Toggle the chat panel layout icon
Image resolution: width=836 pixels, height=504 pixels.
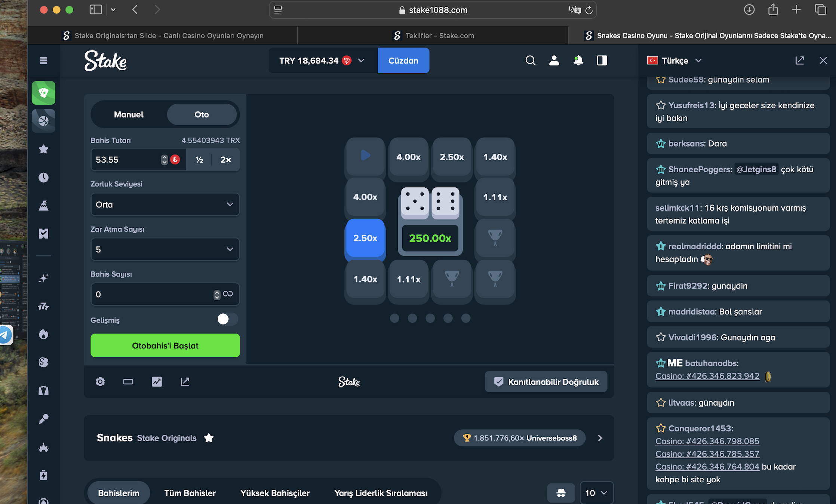[602, 61]
